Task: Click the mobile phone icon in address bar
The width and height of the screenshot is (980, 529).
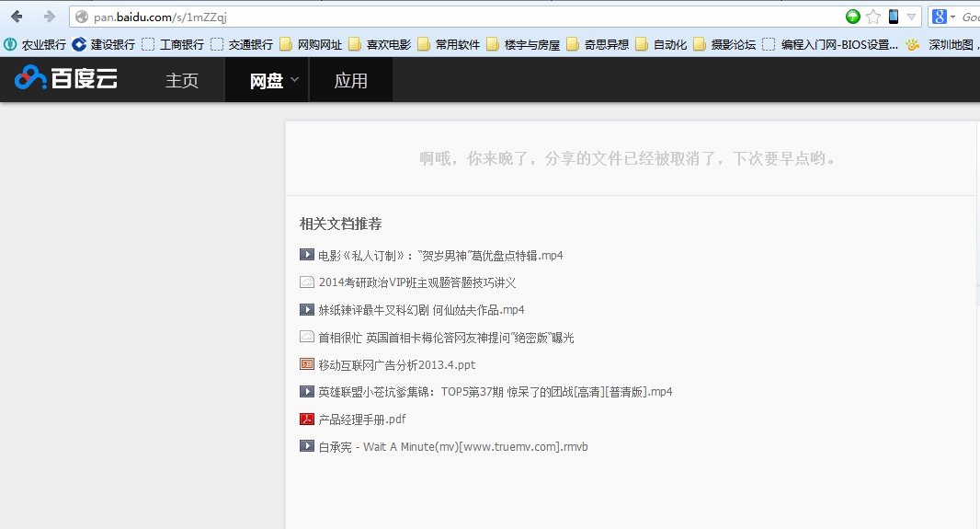Action: click(x=893, y=17)
